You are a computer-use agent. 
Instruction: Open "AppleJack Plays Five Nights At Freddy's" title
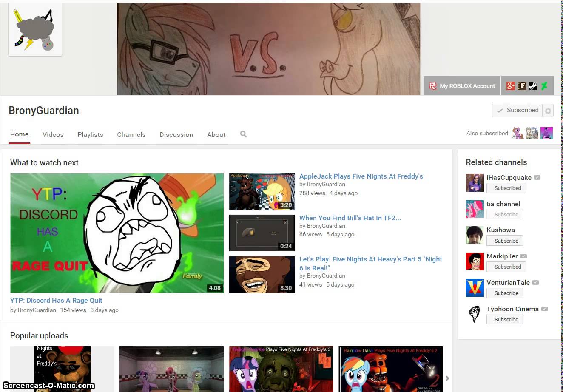pyautogui.click(x=361, y=176)
